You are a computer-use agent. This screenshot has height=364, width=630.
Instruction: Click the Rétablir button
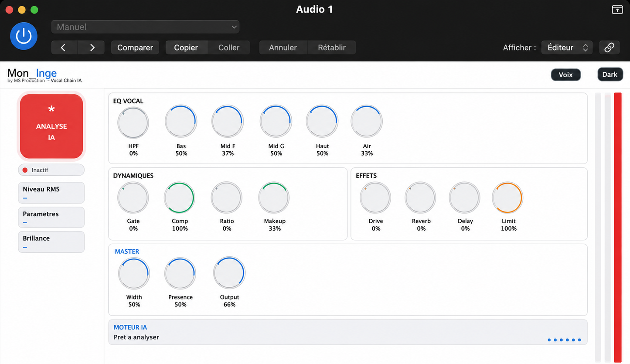(x=332, y=48)
